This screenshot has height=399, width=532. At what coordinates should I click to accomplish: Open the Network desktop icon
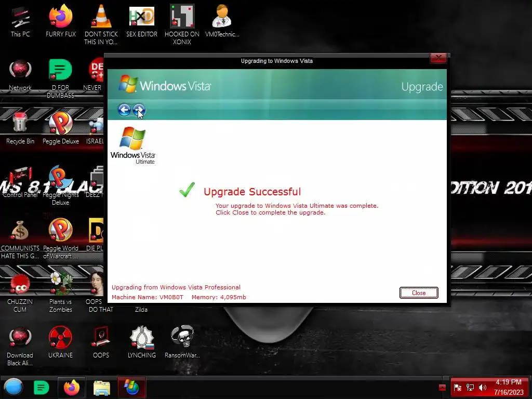20,75
